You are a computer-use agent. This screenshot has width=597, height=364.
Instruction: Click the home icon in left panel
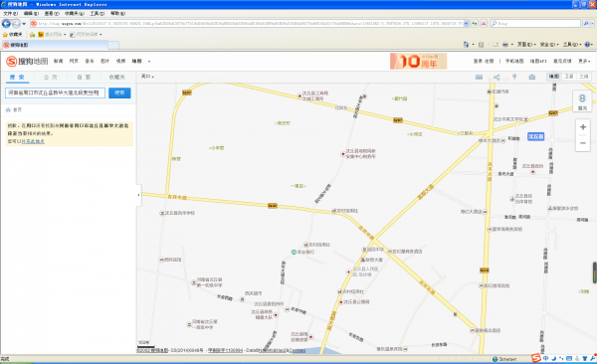pos(8,109)
